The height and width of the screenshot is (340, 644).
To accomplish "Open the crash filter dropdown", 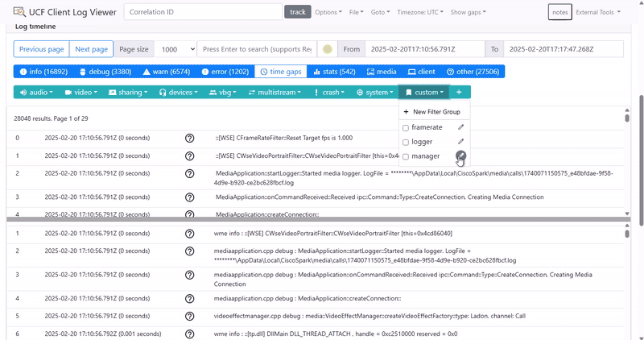I will coord(328,92).
